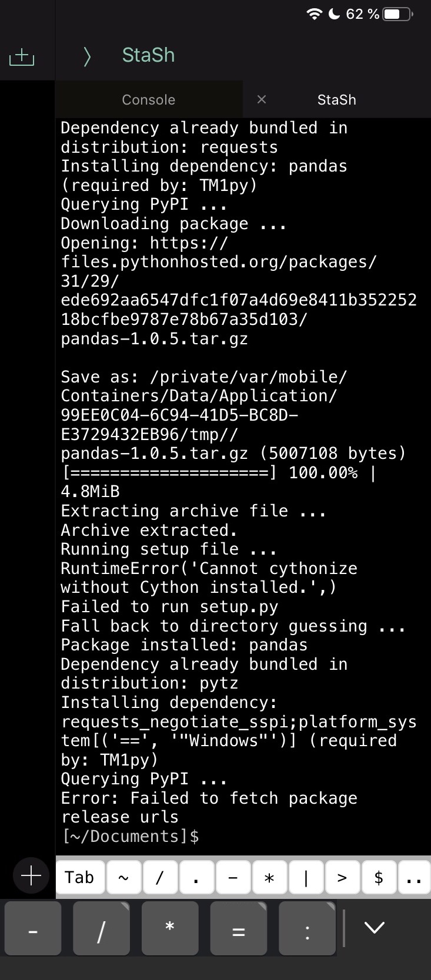Tap the command prompt line [~/Documents]$

click(130, 836)
